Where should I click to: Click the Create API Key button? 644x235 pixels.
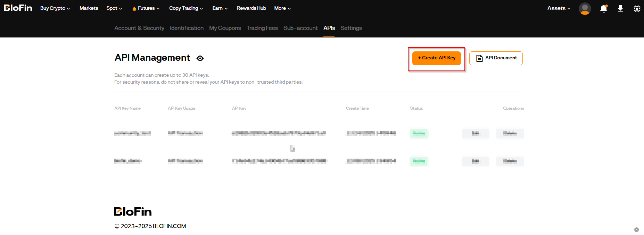[x=437, y=58]
